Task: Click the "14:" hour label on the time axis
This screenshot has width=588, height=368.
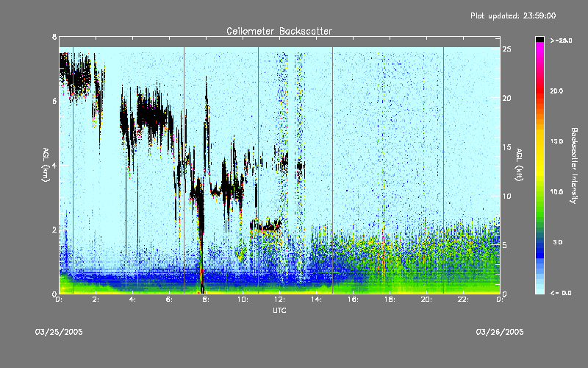Action: [x=316, y=300]
